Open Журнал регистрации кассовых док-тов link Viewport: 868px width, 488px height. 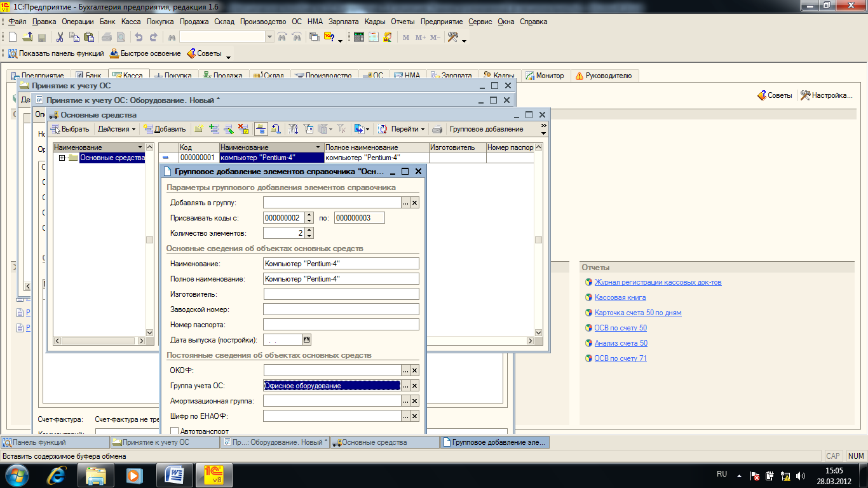click(658, 282)
